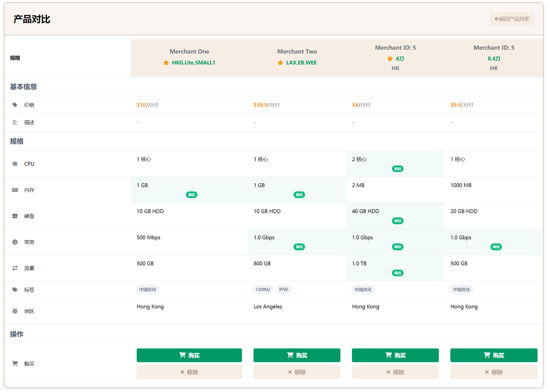Click the 最佳 badge in Merchant Two memory cell
This screenshot has width=548, height=392.
[299, 195]
